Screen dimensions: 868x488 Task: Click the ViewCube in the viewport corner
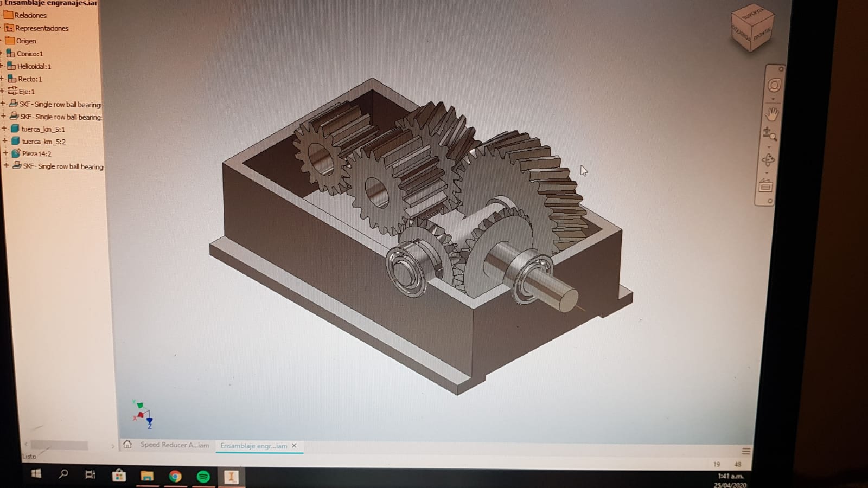[752, 27]
